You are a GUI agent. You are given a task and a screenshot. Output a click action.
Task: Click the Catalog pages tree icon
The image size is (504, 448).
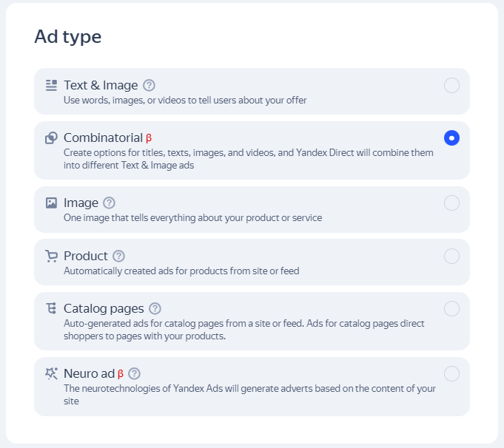pyautogui.click(x=51, y=308)
